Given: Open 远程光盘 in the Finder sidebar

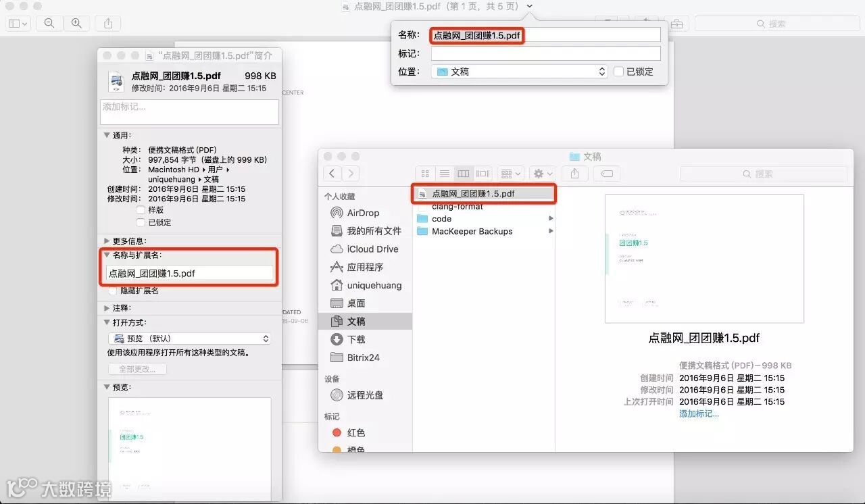Looking at the screenshot, I should point(365,395).
